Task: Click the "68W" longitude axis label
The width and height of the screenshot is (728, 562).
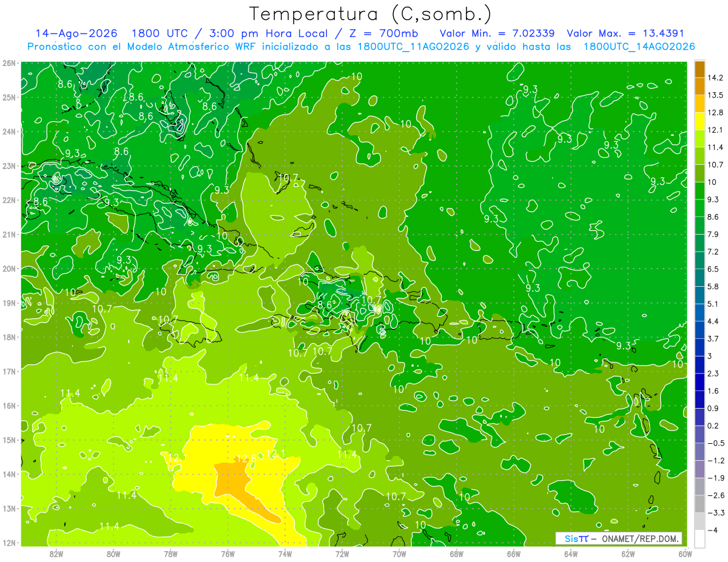Action: point(456,554)
